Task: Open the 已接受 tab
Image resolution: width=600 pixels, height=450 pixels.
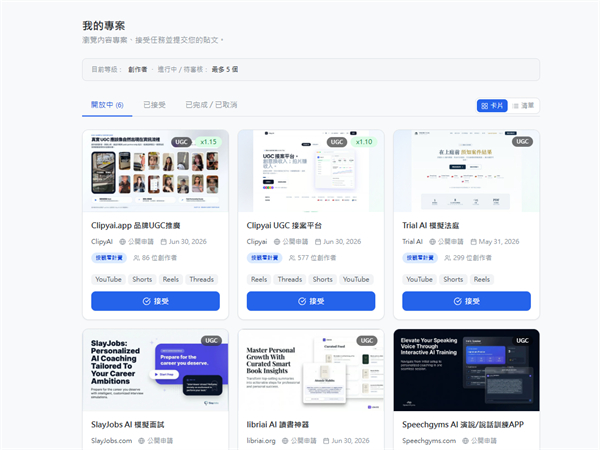Action: (154, 105)
